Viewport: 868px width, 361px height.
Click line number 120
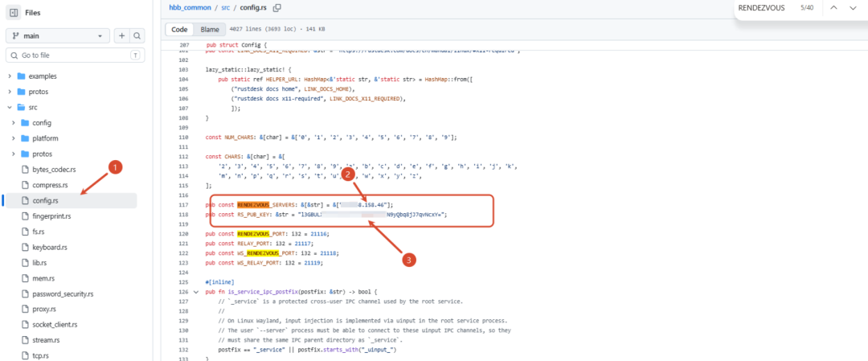(x=184, y=234)
